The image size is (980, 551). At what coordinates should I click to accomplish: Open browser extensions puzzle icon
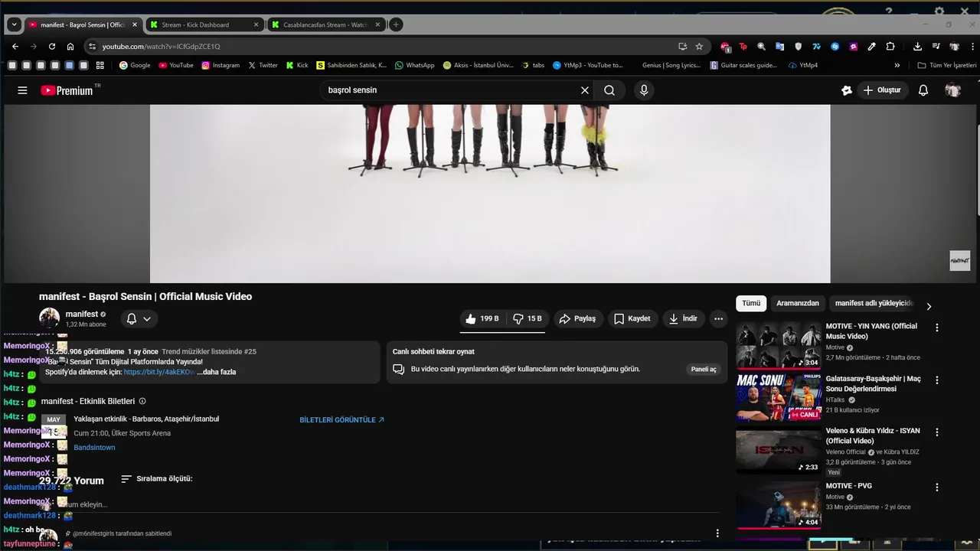click(x=890, y=46)
